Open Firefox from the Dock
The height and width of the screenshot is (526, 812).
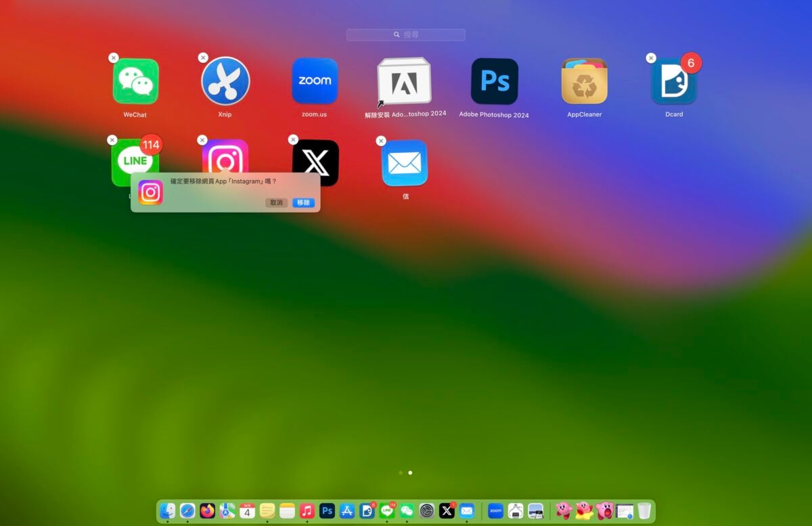[207, 510]
